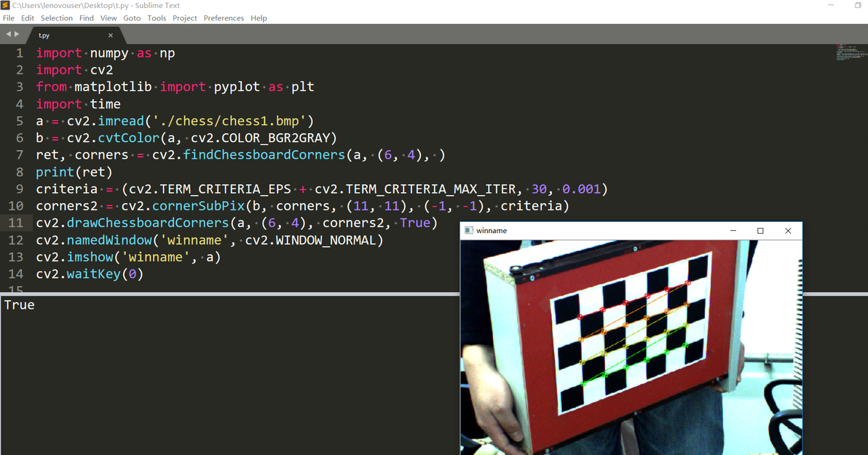Open the File menu

coord(8,18)
